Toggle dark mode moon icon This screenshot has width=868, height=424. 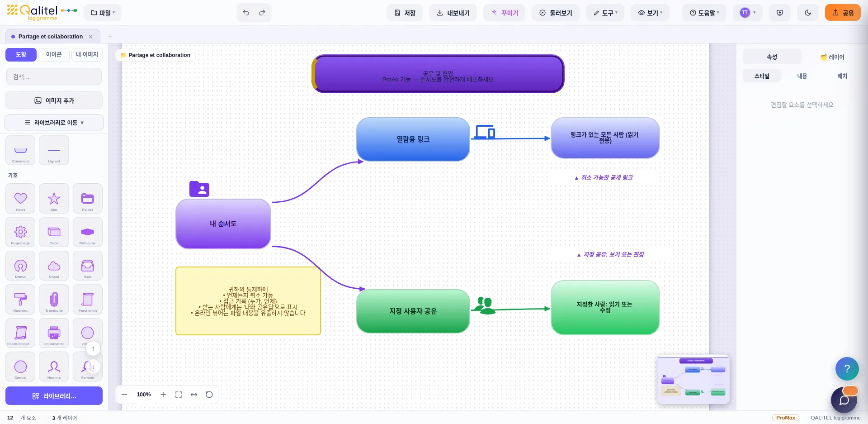click(808, 13)
